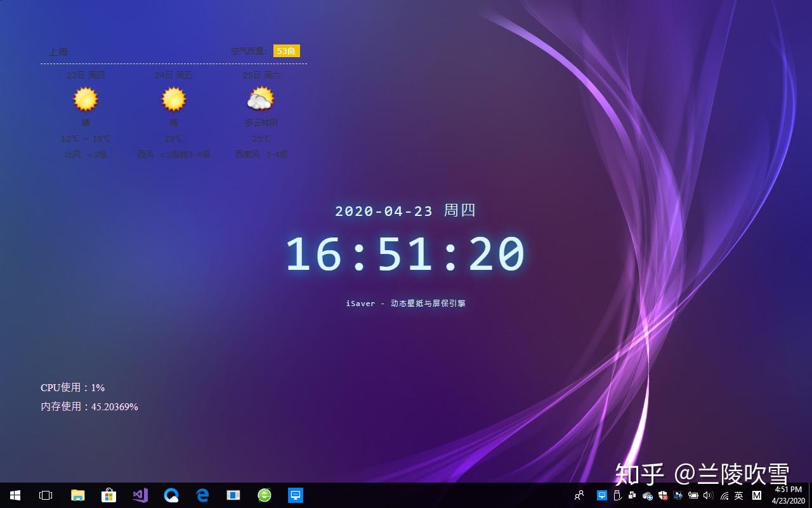This screenshot has height=508, width=812.
Task: Click the battery icon in the system tray
Action: point(694,496)
